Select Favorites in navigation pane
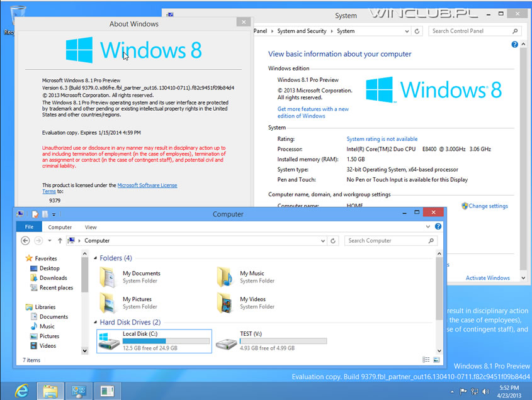Image resolution: width=532 pixels, height=400 pixels. [42, 258]
